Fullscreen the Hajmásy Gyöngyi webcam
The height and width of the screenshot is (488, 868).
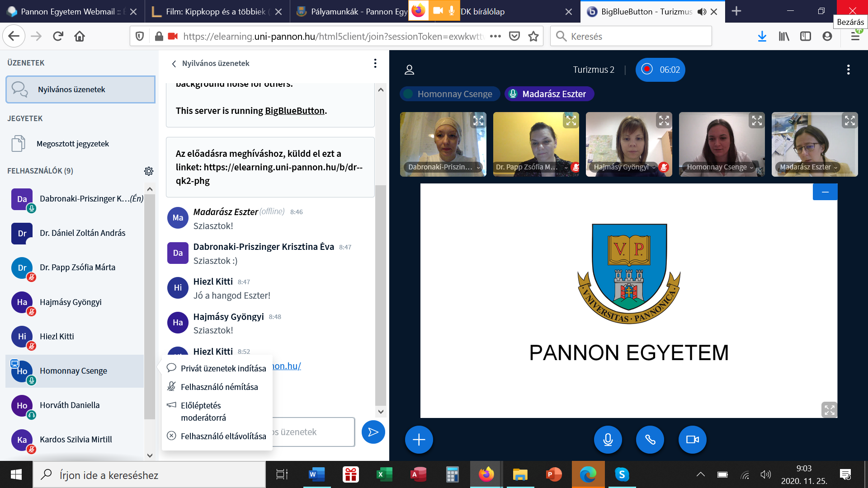pyautogui.click(x=664, y=121)
